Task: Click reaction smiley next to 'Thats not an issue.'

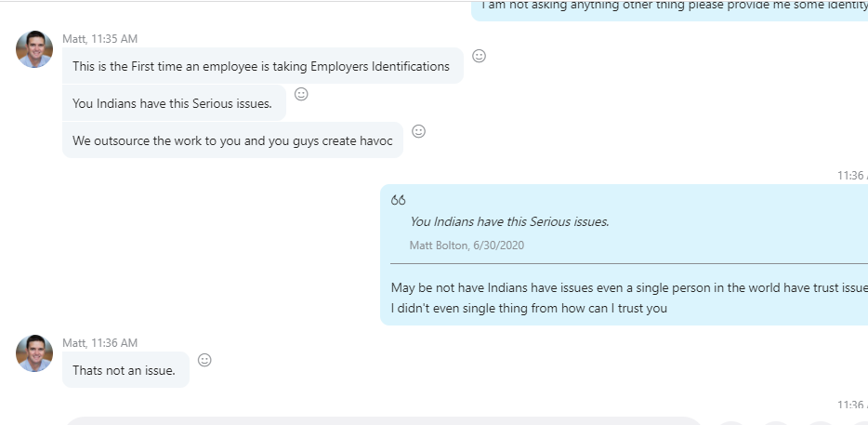Action: coord(204,360)
